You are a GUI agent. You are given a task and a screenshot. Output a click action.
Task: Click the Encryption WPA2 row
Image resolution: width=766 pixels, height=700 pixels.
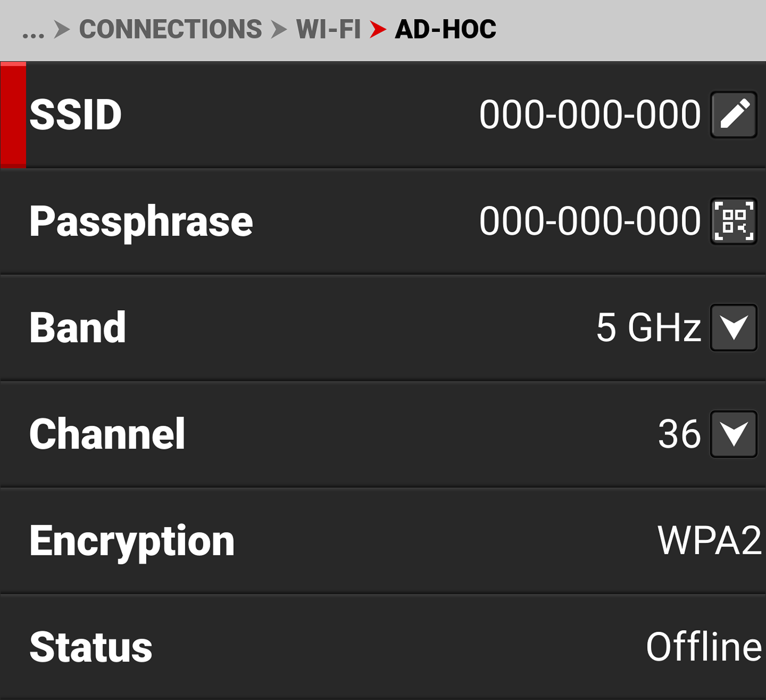[383, 540]
